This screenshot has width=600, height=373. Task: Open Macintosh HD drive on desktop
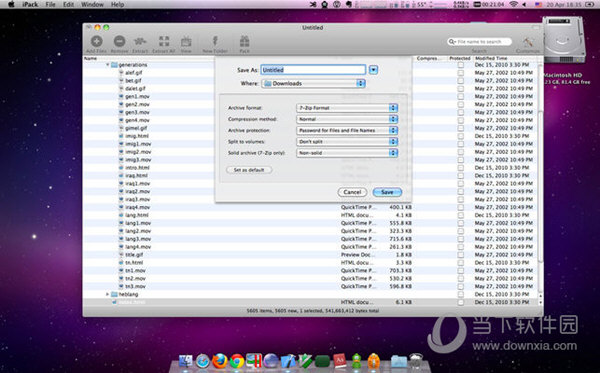coord(564,40)
